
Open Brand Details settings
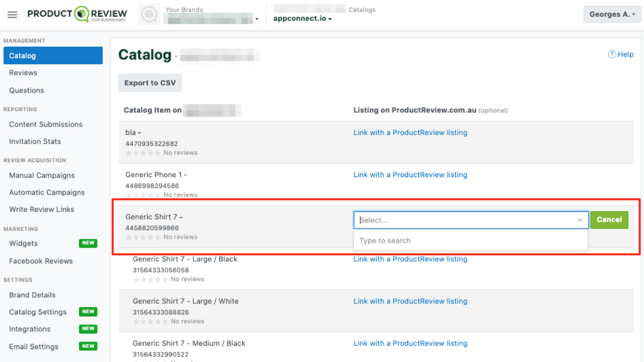[32, 295]
